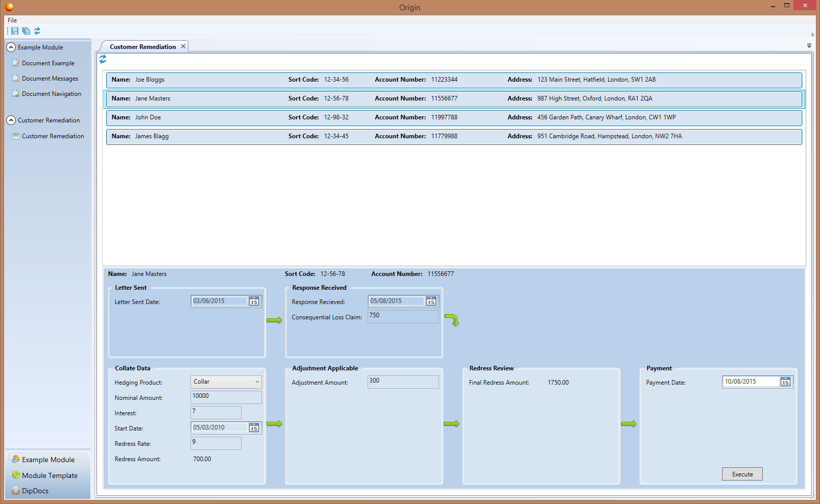The width and height of the screenshot is (820, 504).
Task: Click the Nominal Amount input field
Action: 226,397
